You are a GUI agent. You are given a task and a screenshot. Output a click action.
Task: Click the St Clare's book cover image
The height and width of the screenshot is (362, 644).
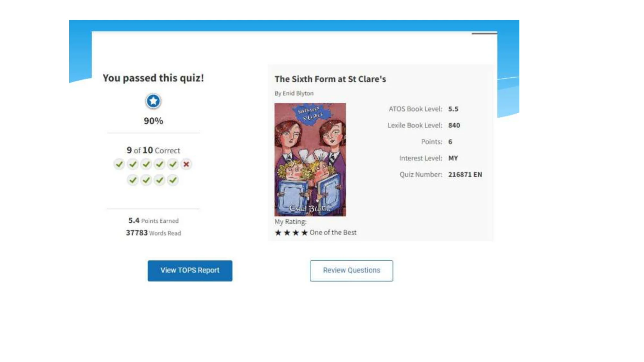310,159
